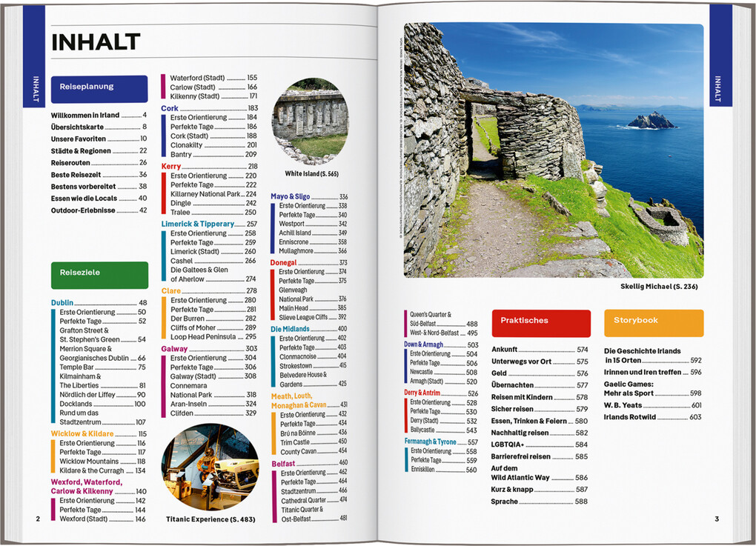Image resolution: width=756 pixels, height=546 pixels.
Task: Open the Titanic Experience circular photo
Action: 210,467
